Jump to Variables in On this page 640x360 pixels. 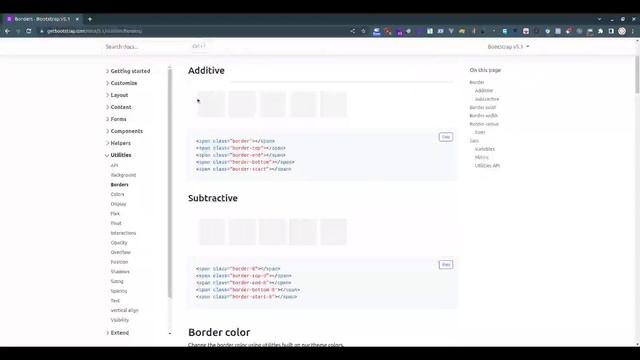(485, 149)
